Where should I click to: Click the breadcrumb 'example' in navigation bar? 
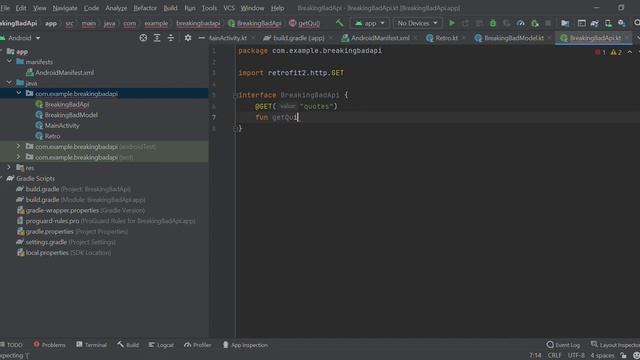click(156, 23)
